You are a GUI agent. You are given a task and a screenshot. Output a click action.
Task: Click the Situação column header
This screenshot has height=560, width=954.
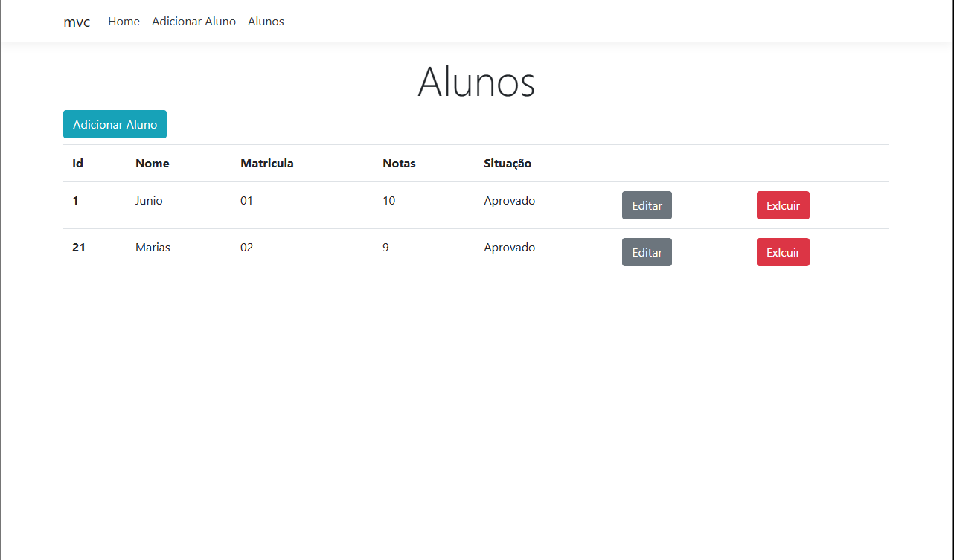point(508,163)
